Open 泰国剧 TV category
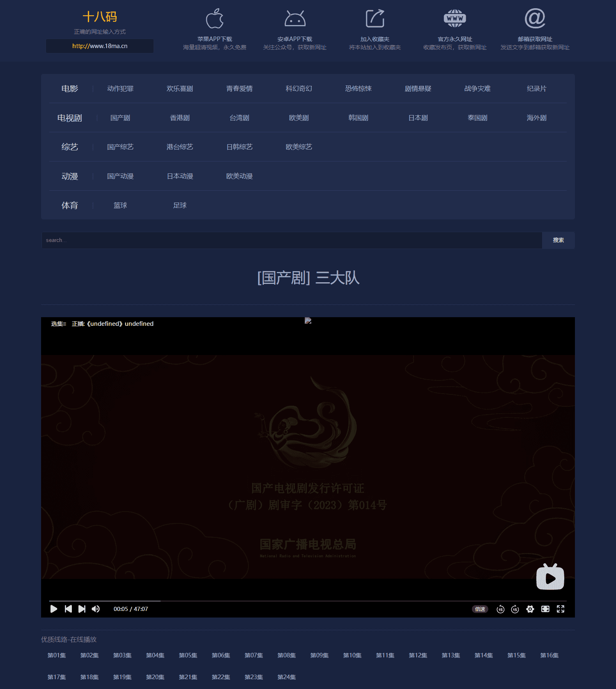This screenshot has width=616, height=689. click(x=478, y=118)
